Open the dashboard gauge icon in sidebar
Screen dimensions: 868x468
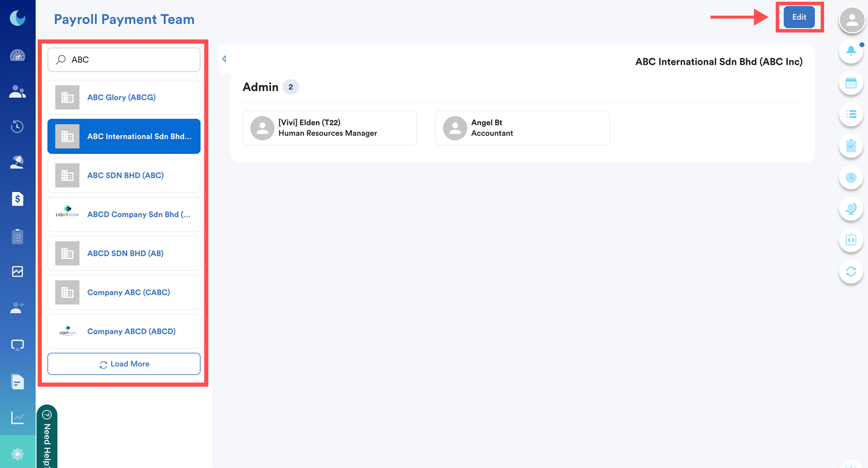(x=17, y=55)
